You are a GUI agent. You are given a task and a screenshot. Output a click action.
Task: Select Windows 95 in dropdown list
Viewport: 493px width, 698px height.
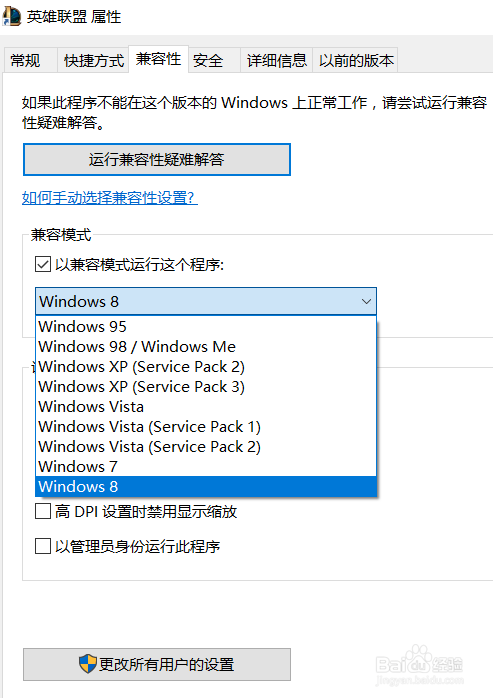click(x=206, y=326)
